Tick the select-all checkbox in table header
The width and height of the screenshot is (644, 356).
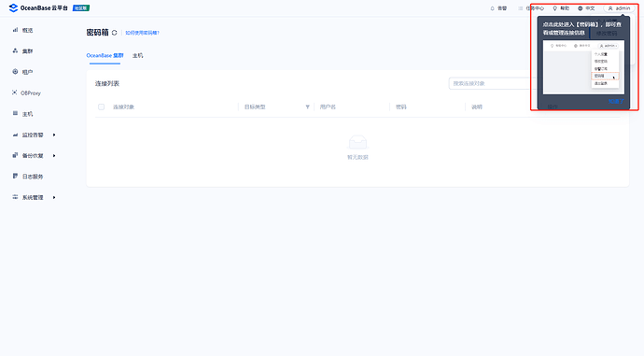coord(101,107)
